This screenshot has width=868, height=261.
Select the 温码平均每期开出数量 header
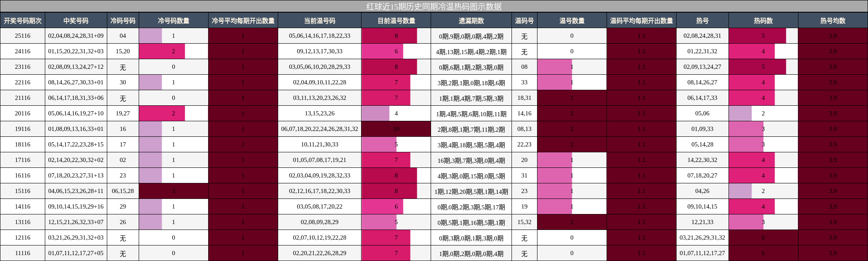click(x=641, y=21)
